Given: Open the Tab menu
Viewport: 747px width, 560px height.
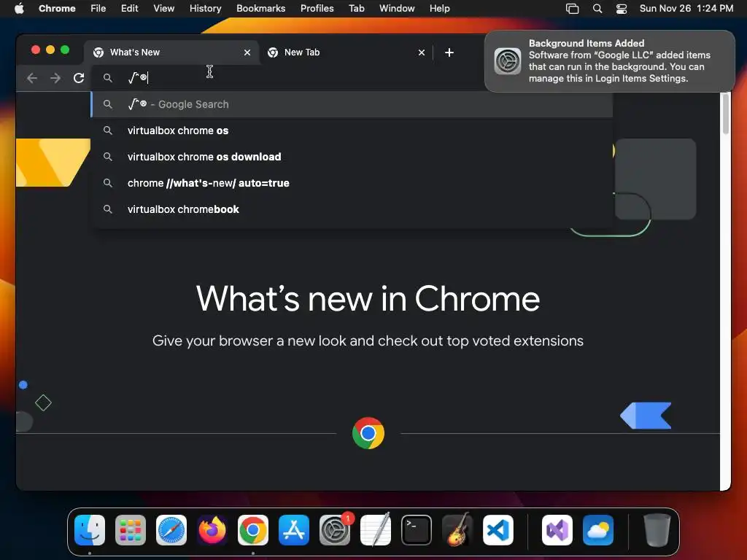Looking at the screenshot, I should click(357, 9).
